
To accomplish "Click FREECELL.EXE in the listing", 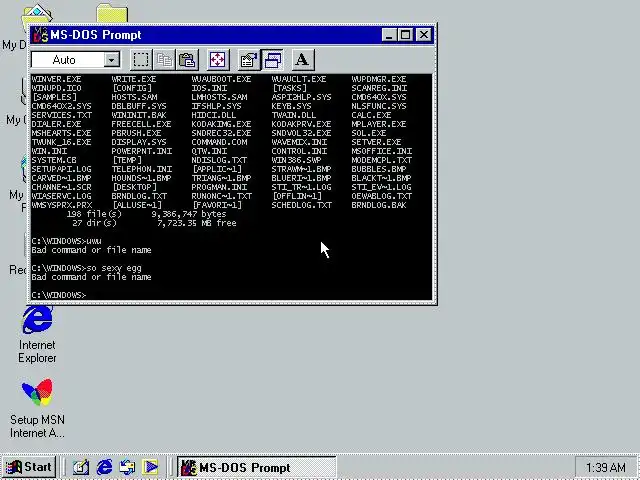I will [141, 124].
